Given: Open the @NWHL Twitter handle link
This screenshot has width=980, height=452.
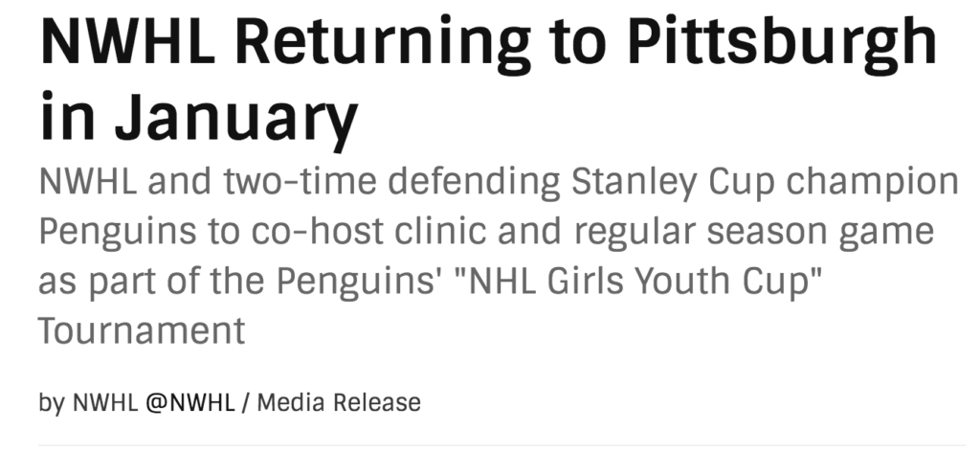Looking at the screenshot, I should point(189,402).
